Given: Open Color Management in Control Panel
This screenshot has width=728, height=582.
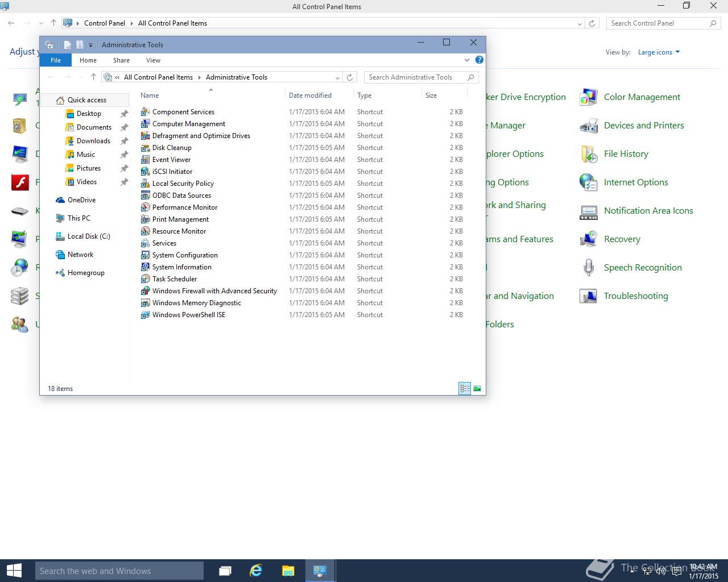Looking at the screenshot, I should tap(630, 97).
